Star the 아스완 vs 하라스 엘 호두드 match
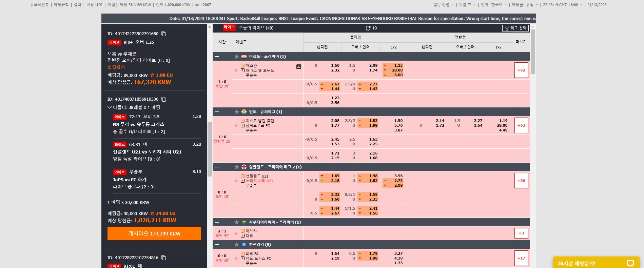 tap(236, 70)
